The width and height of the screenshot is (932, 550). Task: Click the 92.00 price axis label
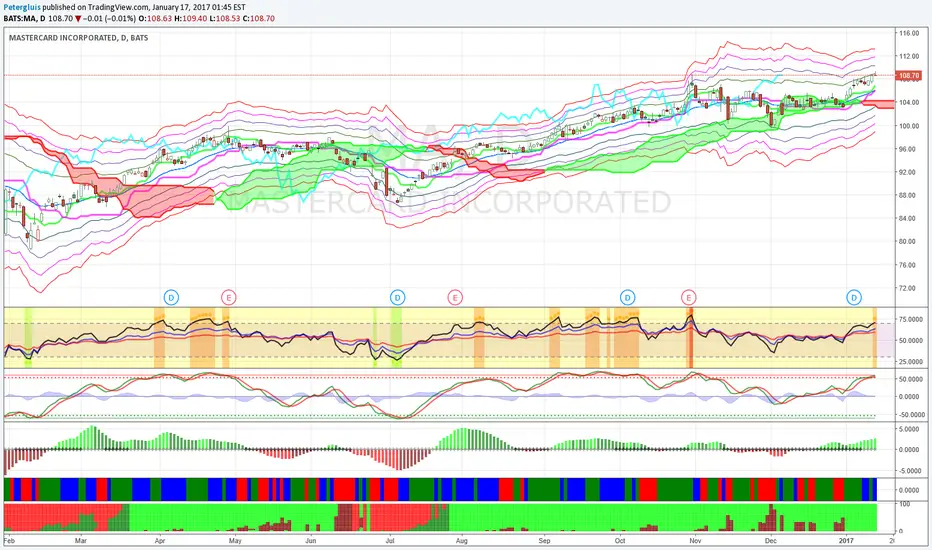click(x=909, y=172)
